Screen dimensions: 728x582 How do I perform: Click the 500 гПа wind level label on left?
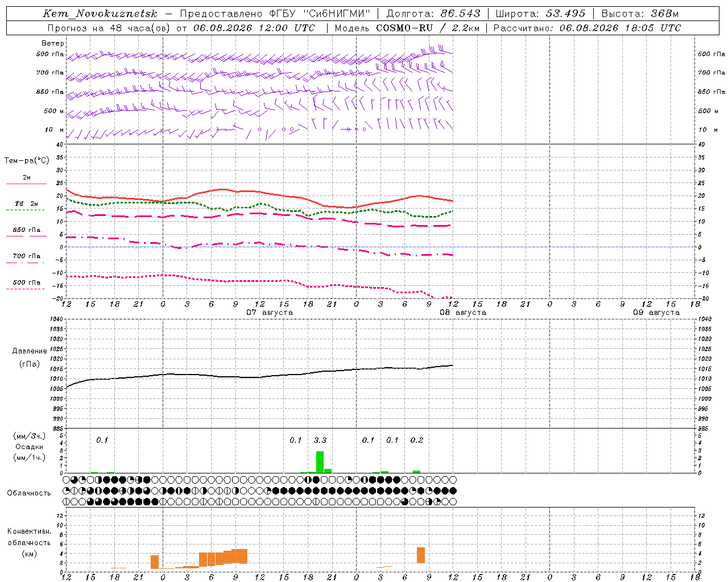pyautogui.click(x=50, y=54)
